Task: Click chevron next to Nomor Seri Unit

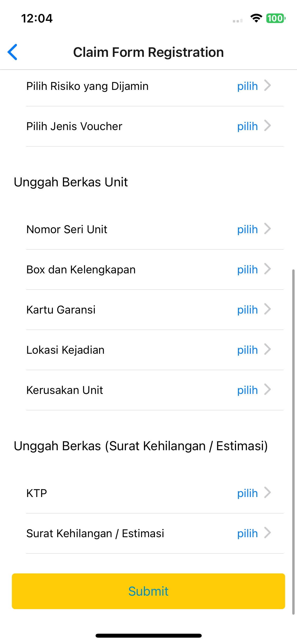Action: coord(267,229)
